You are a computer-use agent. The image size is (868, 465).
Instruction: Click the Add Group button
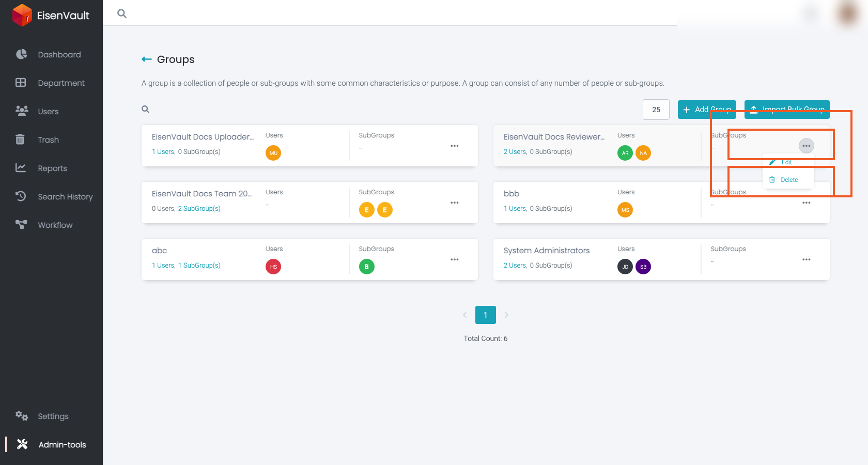tap(707, 110)
